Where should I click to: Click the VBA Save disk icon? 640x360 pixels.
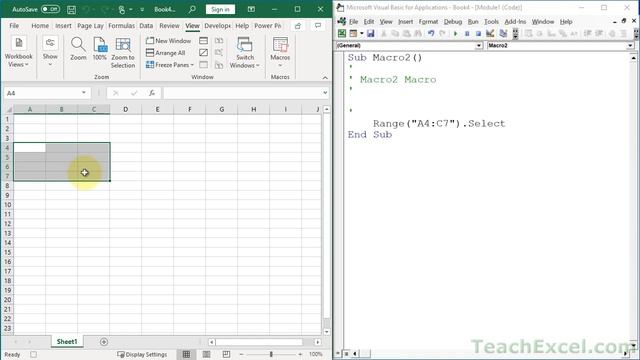coord(370,33)
